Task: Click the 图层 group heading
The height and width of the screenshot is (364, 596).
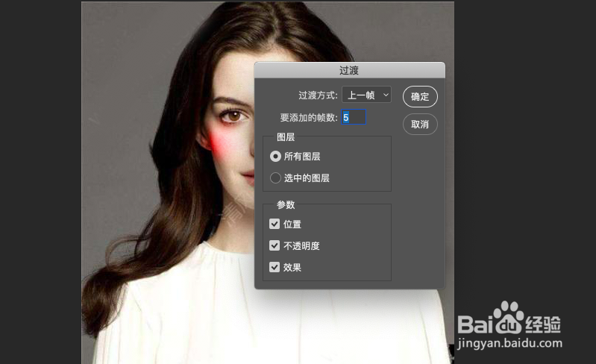Action: (286, 137)
